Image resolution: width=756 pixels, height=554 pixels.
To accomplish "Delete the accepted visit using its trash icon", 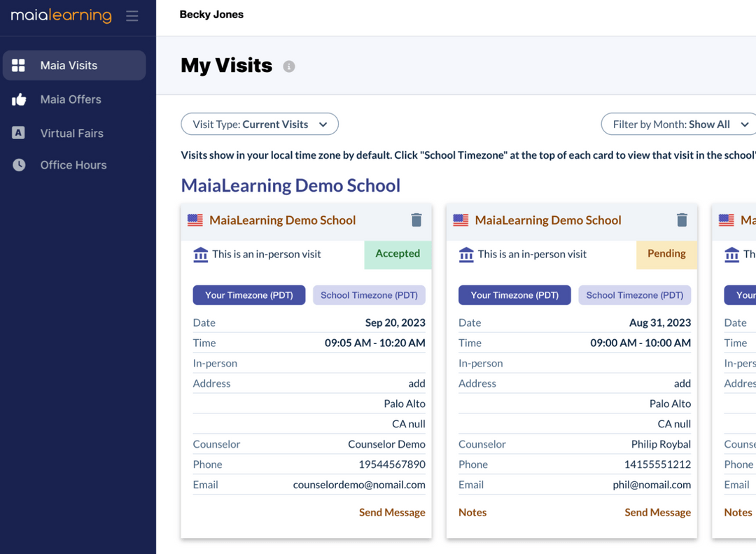I will [x=416, y=219].
